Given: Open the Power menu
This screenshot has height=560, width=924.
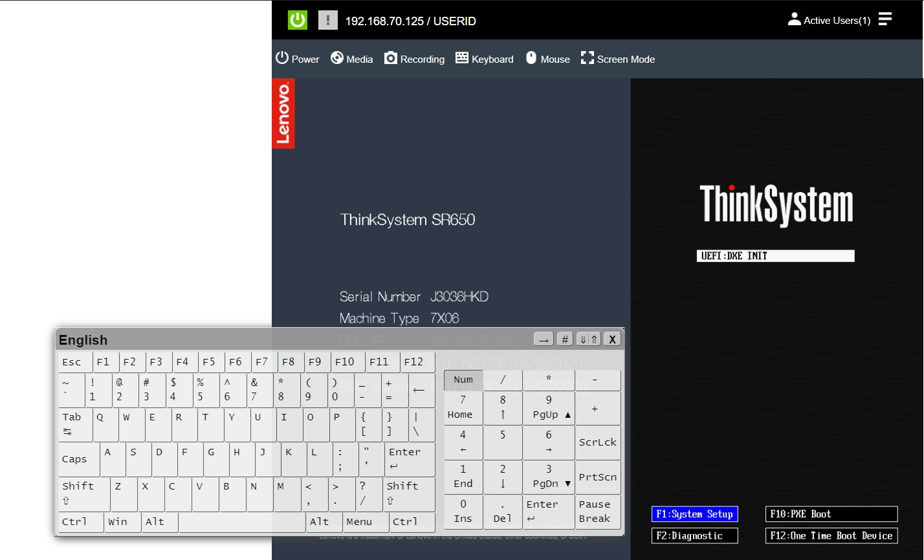Looking at the screenshot, I should [x=298, y=59].
